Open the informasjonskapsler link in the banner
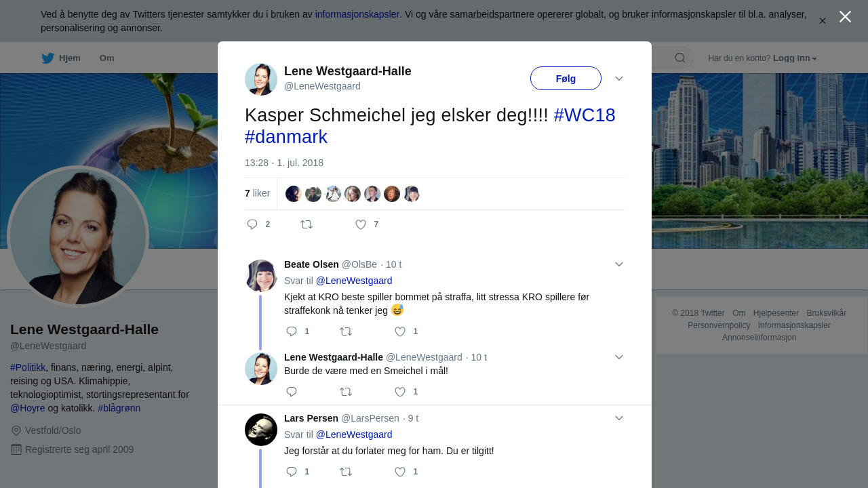The image size is (868, 488). pyautogui.click(x=357, y=14)
